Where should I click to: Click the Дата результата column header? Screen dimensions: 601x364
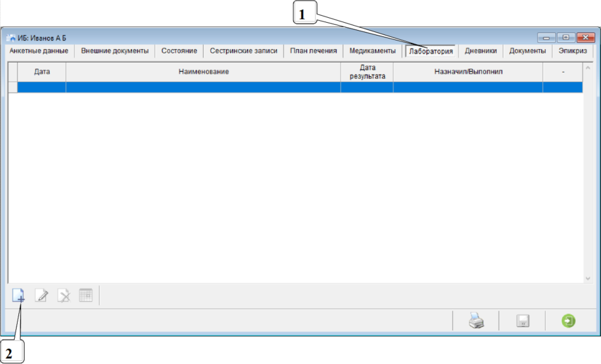click(x=367, y=72)
